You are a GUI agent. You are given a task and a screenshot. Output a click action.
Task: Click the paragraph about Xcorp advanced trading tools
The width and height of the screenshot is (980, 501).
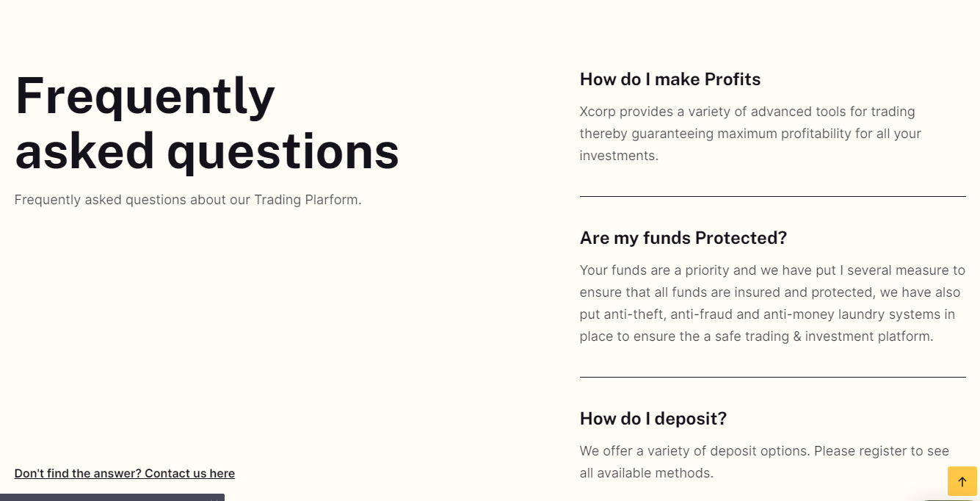pyautogui.click(x=750, y=134)
